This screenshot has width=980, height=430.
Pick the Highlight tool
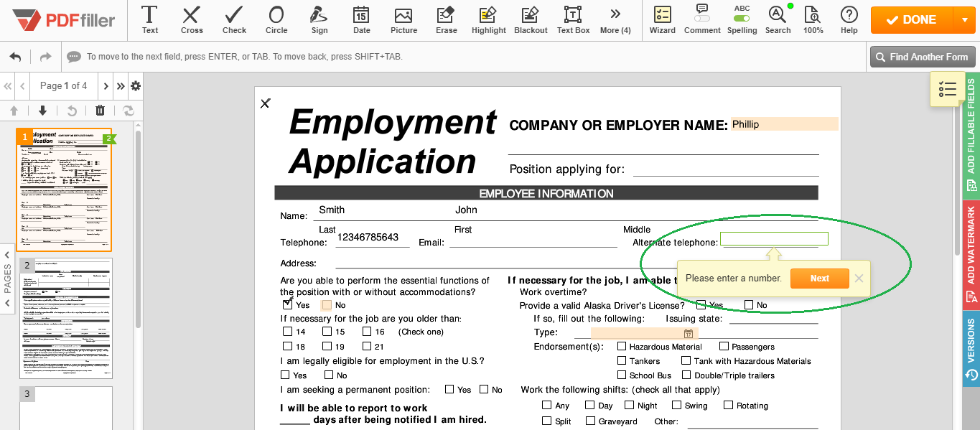coord(489,20)
